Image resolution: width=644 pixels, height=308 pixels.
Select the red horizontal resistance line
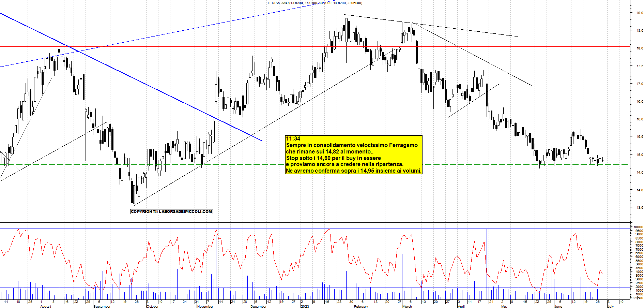[315, 46]
